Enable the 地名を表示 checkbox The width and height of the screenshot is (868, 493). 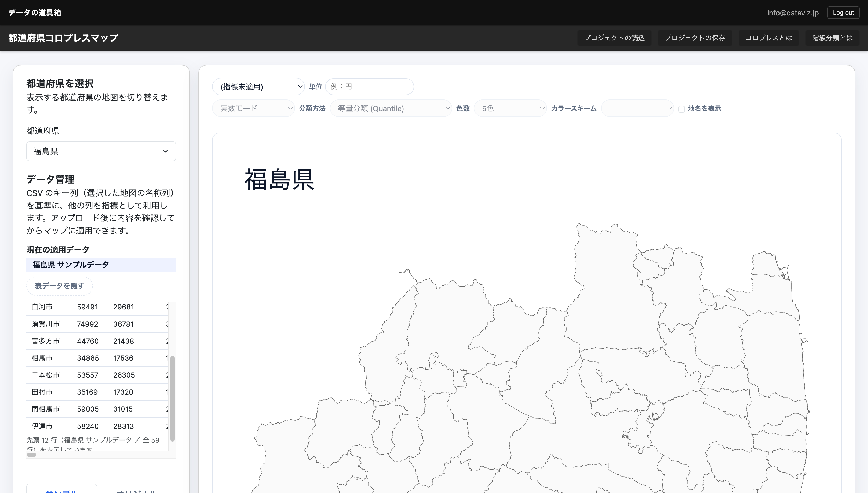[682, 108]
